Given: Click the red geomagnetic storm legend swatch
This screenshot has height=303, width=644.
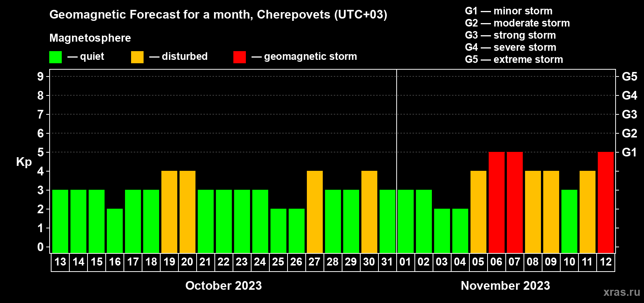Looking at the screenshot, I should pyautogui.click(x=239, y=57).
